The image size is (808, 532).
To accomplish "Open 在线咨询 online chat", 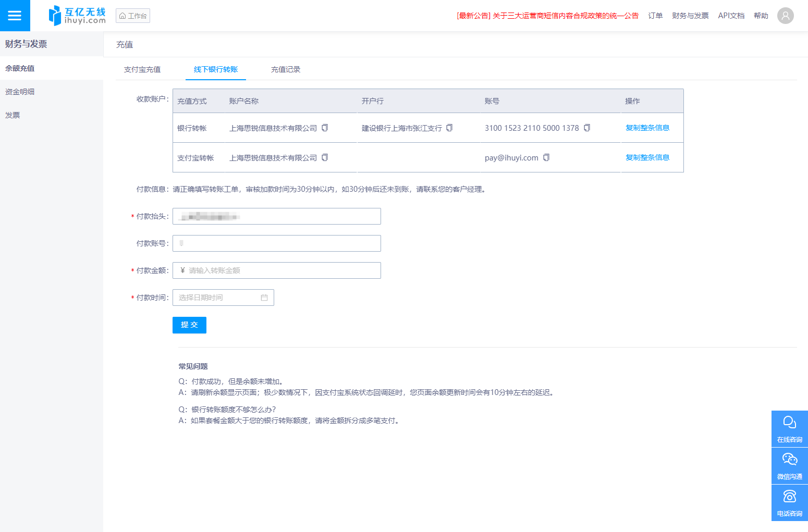I will 789,428.
